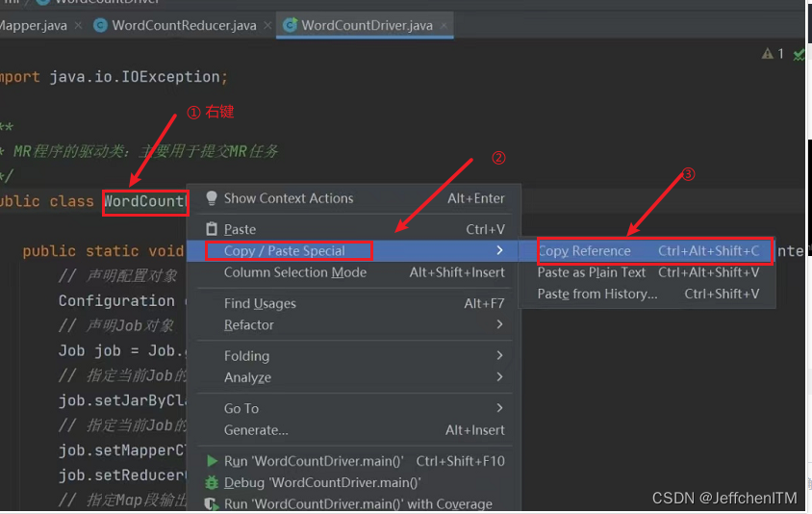This screenshot has height=514, width=812.
Task: Open the Folding submenu
Action: [354, 356]
